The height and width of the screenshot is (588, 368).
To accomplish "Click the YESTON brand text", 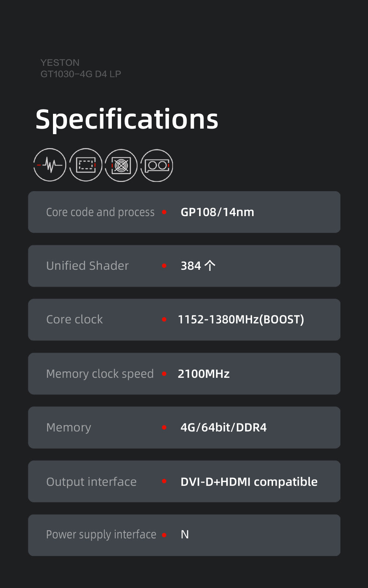I will (60, 62).
